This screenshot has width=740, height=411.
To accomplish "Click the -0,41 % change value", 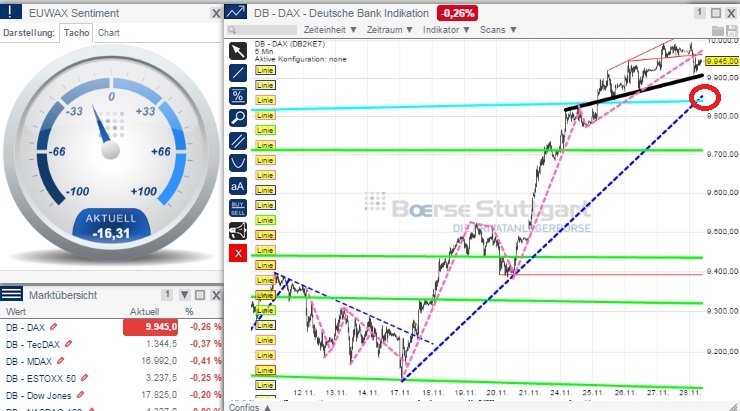I will [205, 361].
